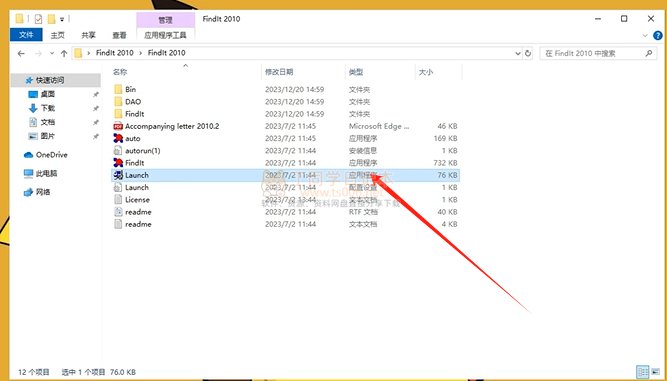
Task: Click the '12 个项目' status bar text
Action: pos(34,372)
